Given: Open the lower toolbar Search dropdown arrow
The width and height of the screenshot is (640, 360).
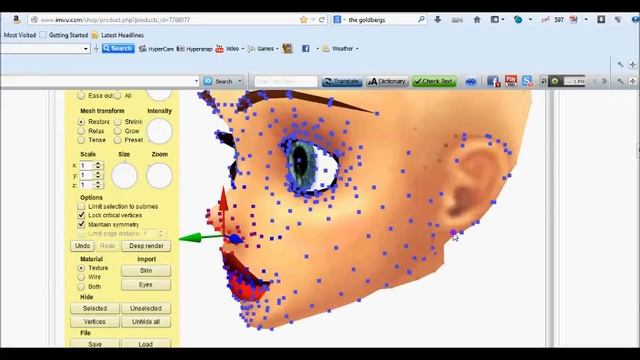Looking at the screenshot, I should (240, 81).
